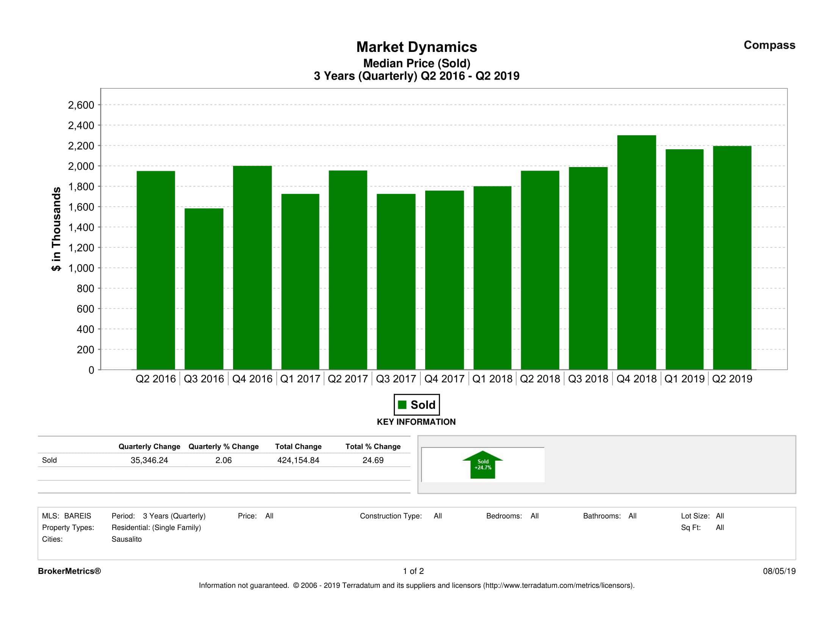The width and height of the screenshot is (833, 644).
Task: Click the Sold row label in table
Action: 49,460
